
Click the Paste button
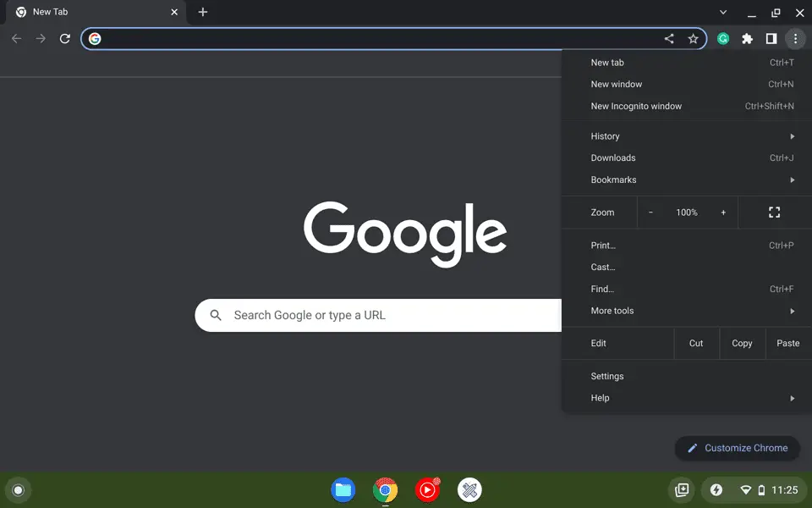point(787,343)
